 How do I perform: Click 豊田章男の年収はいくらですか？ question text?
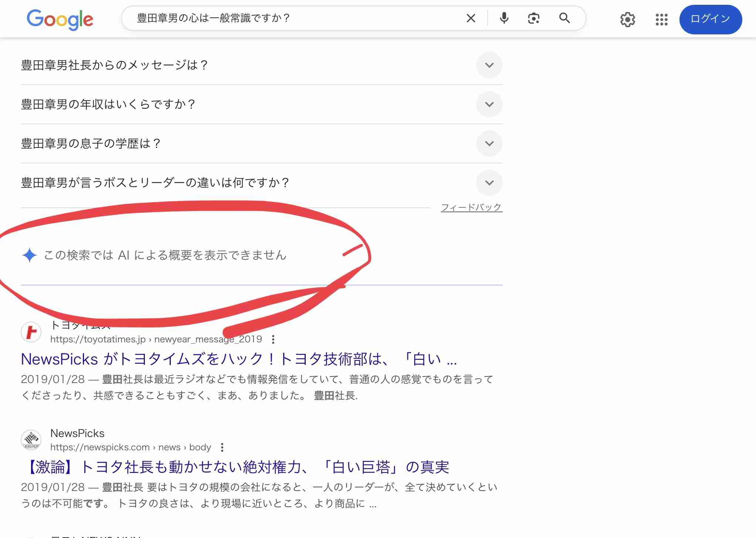(x=108, y=104)
